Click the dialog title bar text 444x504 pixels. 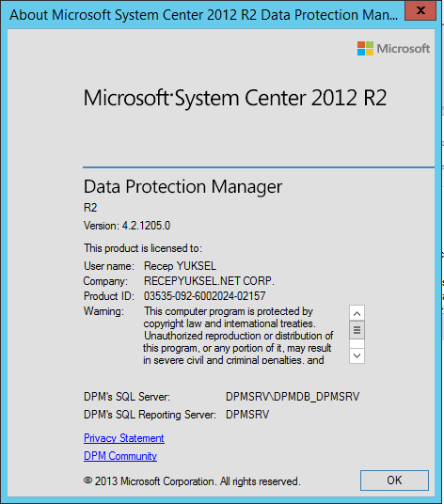point(204,15)
